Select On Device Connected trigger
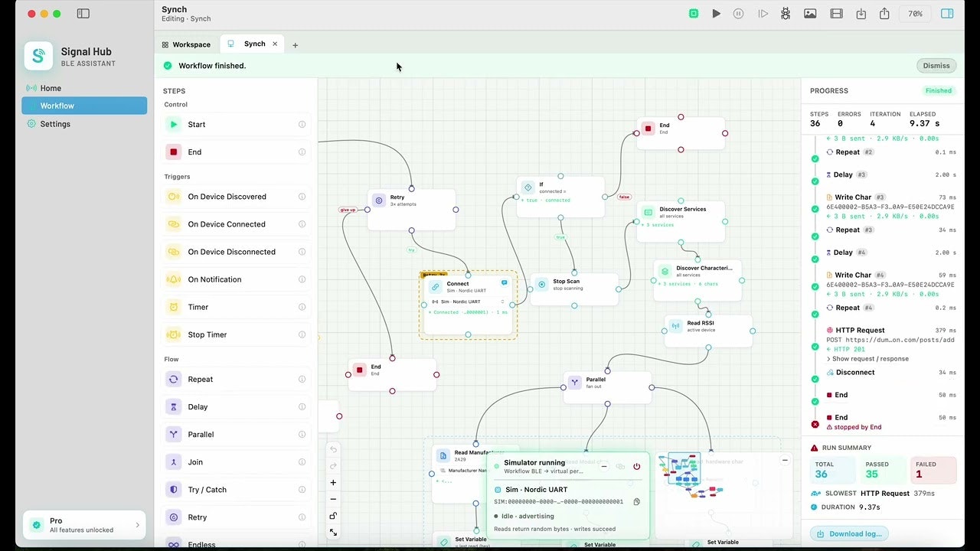The height and width of the screenshot is (551, 980). pos(237,224)
